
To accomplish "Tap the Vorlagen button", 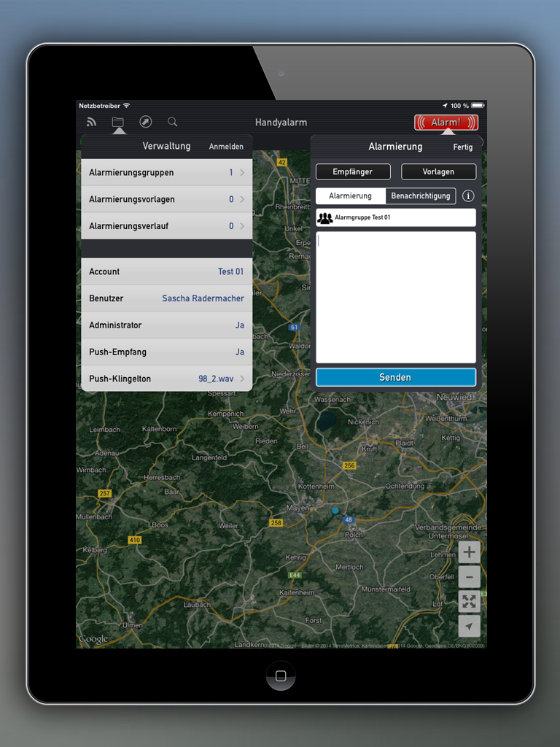I will 438,172.
